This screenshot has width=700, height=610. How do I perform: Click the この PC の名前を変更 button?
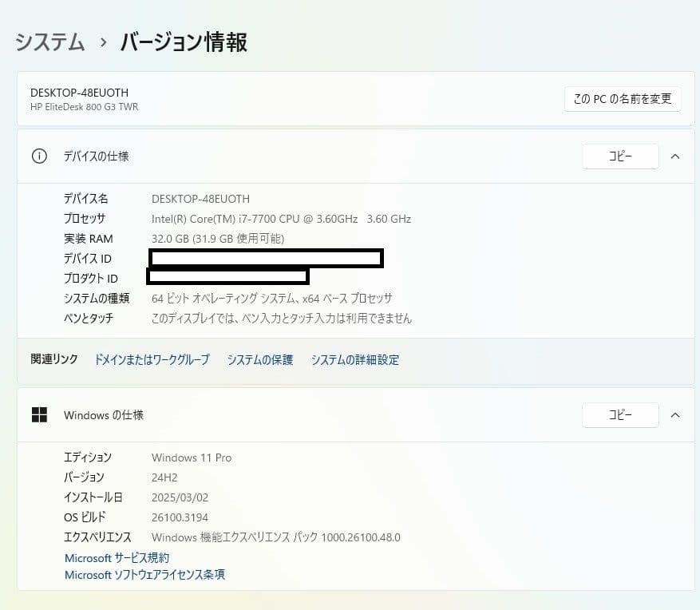click(622, 98)
